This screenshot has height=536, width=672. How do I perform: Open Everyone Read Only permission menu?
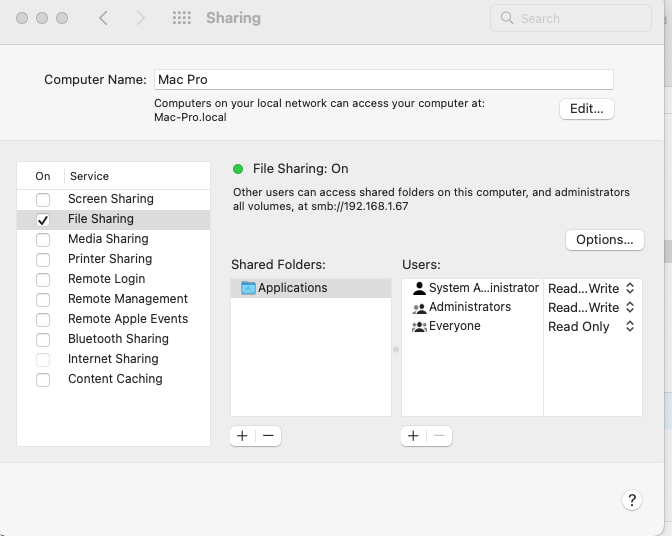pos(592,326)
